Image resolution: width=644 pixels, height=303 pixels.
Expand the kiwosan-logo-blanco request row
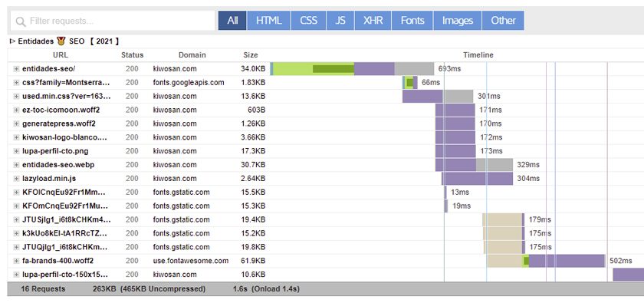tap(16, 137)
